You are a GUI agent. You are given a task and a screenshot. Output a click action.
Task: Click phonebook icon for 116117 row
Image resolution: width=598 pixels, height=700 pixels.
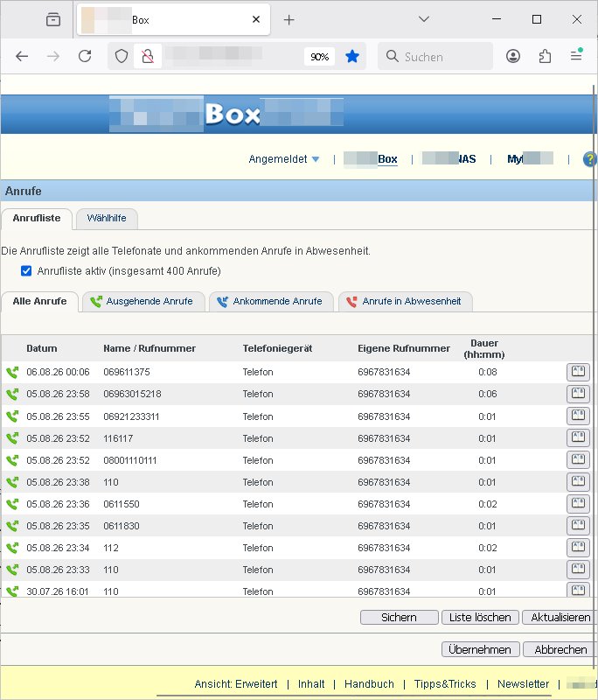(578, 437)
